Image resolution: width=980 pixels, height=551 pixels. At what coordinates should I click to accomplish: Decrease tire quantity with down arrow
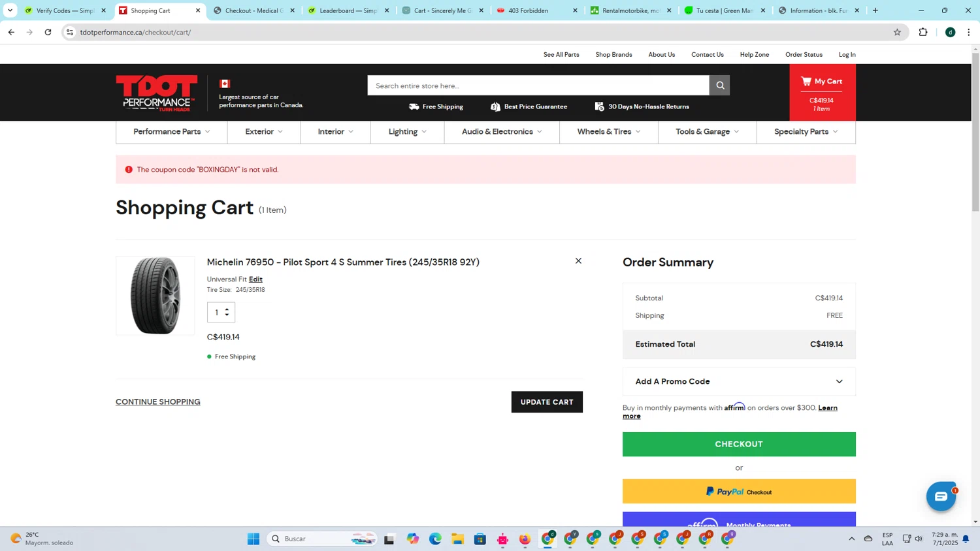tap(227, 315)
